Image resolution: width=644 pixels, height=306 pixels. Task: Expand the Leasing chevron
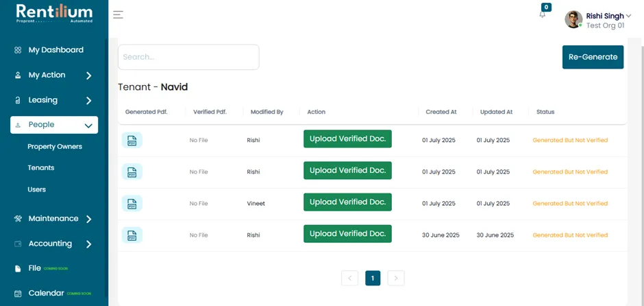click(88, 101)
